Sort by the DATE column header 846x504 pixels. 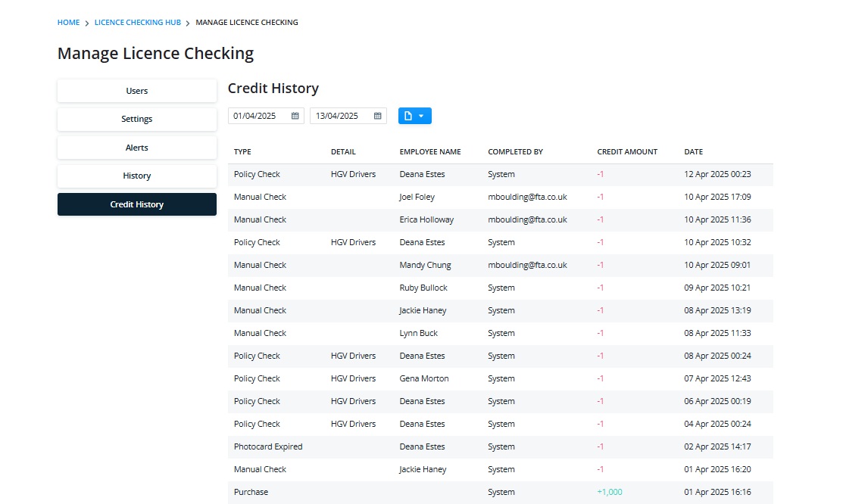[693, 152]
